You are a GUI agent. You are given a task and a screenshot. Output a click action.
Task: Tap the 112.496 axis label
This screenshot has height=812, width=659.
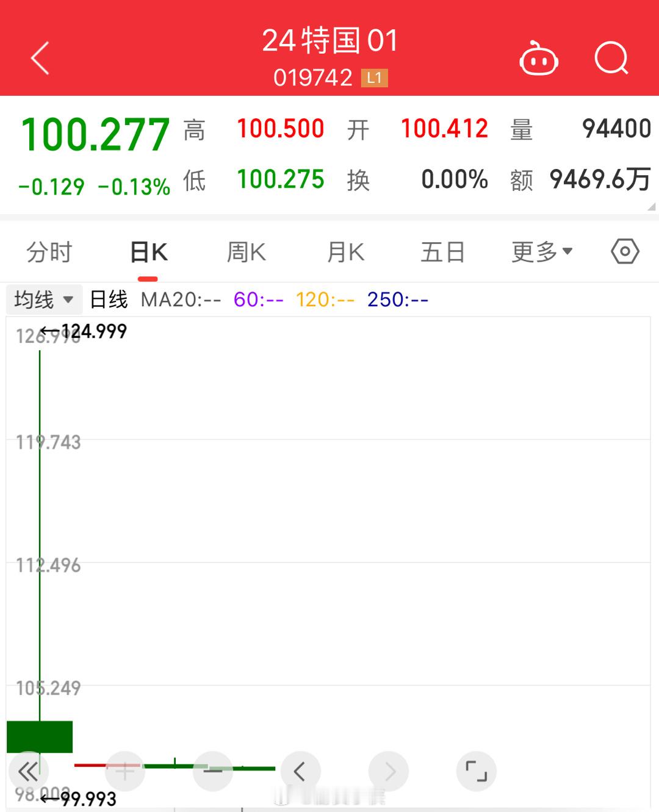48,565
